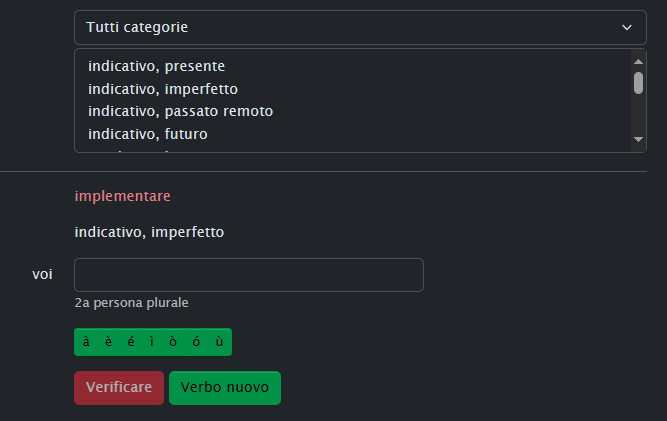Focus the voi conjugation input field
This screenshot has width=667, height=421.
tap(249, 275)
